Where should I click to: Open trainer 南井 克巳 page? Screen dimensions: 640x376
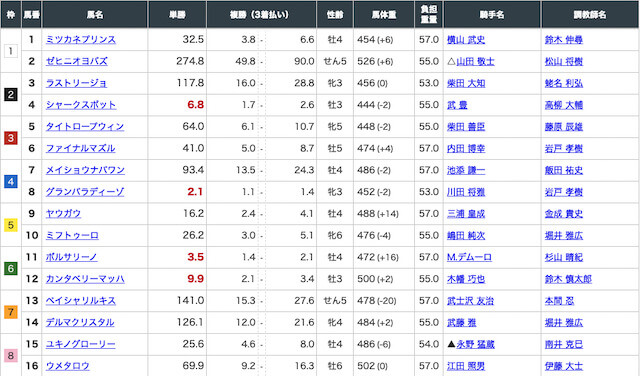pyautogui.click(x=564, y=344)
